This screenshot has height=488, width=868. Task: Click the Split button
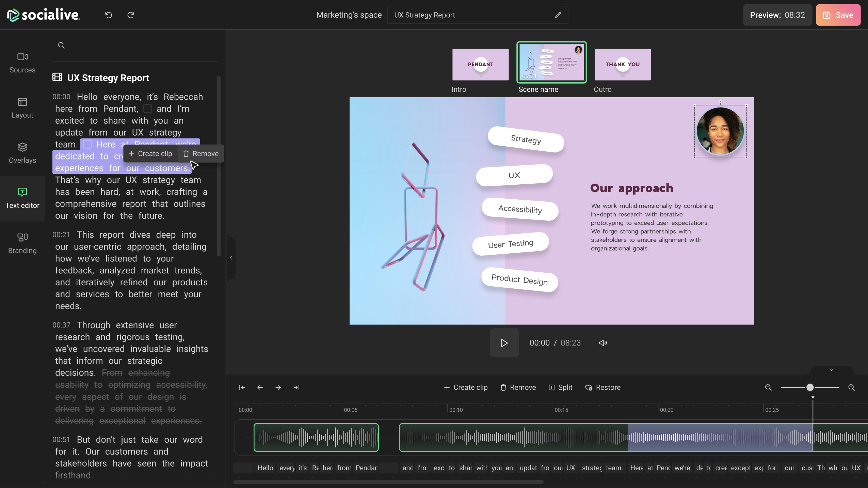(x=560, y=387)
